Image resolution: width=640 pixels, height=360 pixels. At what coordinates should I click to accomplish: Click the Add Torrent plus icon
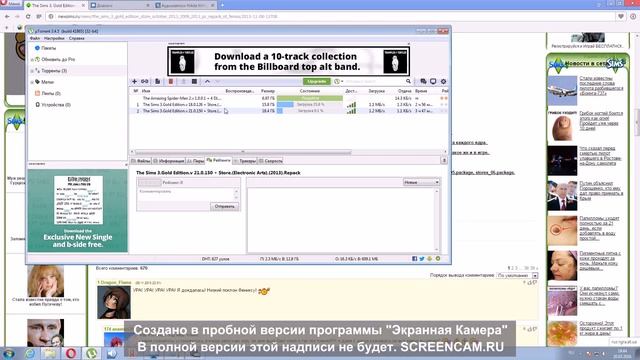[x=134, y=82]
